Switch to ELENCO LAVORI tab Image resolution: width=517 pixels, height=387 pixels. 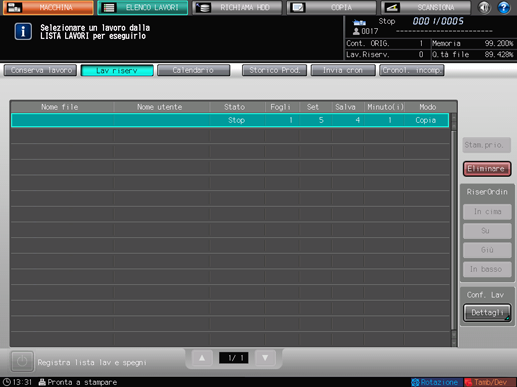[x=143, y=7]
